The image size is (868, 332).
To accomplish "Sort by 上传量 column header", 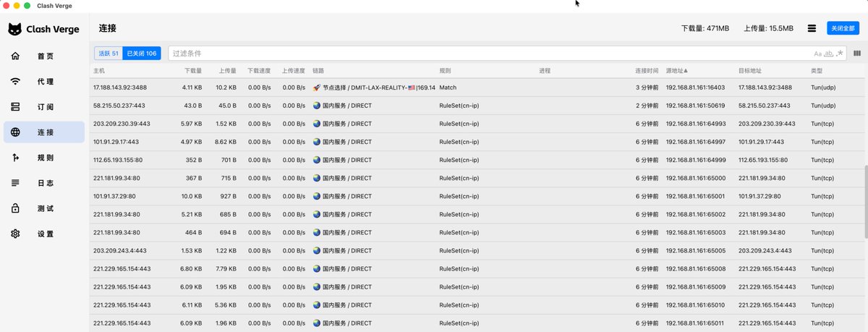I will coord(227,71).
